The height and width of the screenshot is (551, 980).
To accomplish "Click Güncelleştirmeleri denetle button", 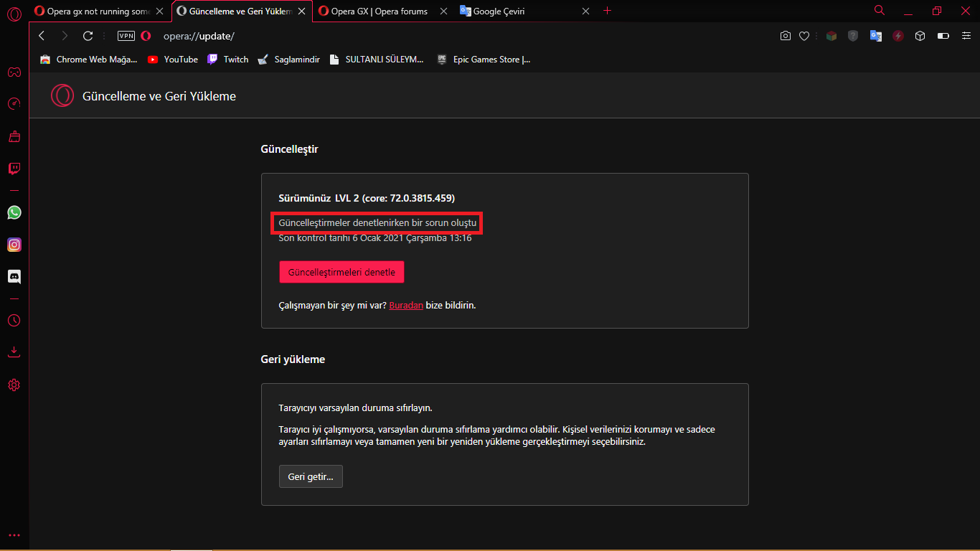I will pyautogui.click(x=341, y=273).
